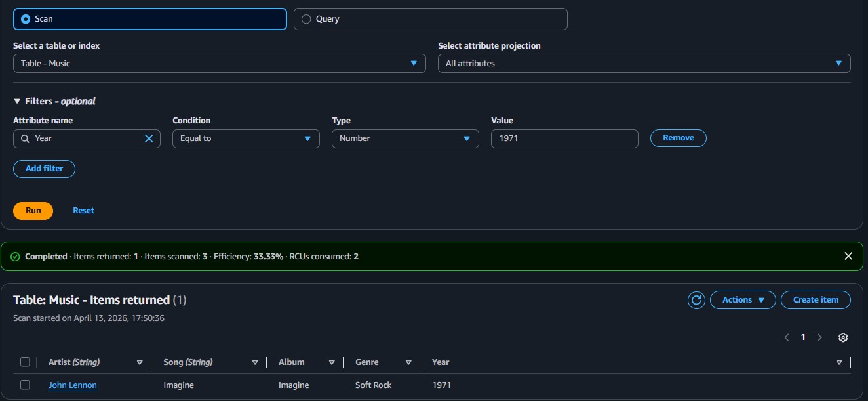Viewport: 868px width, 401px height.
Task: Click the Song (String) column header
Action: (188, 362)
